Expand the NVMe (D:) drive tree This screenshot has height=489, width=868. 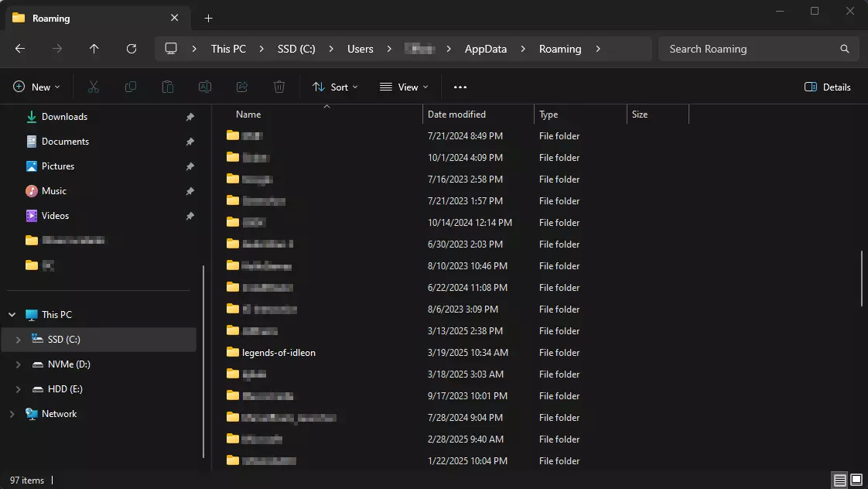coord(19,364)
